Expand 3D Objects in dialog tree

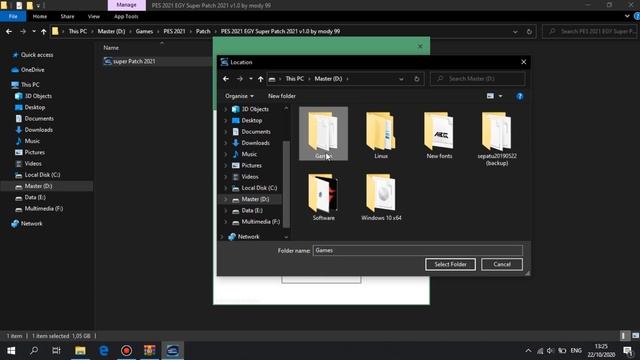click(226, 109)
